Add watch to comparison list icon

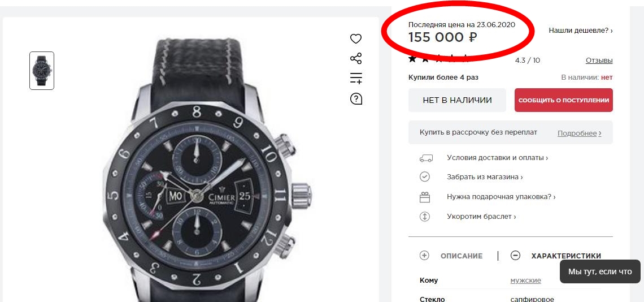point(356,78)
